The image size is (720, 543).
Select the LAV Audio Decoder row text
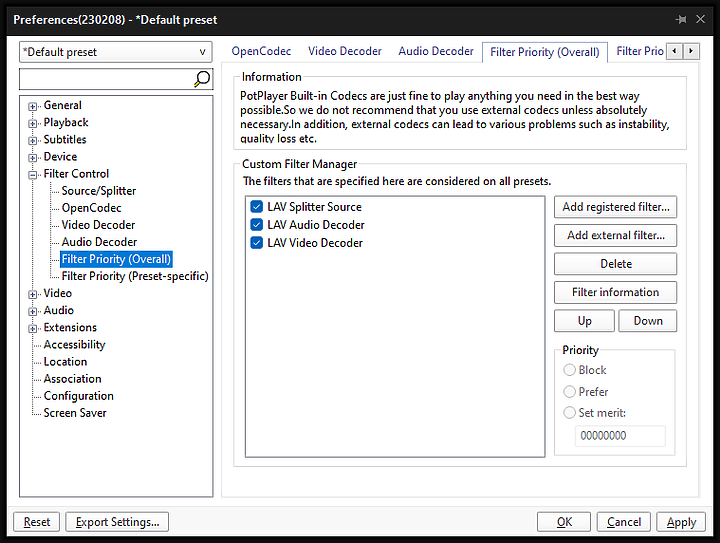(x=316, y=224)
